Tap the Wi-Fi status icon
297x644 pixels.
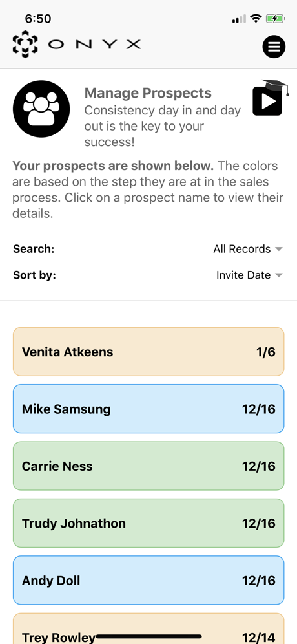(256, 19)
